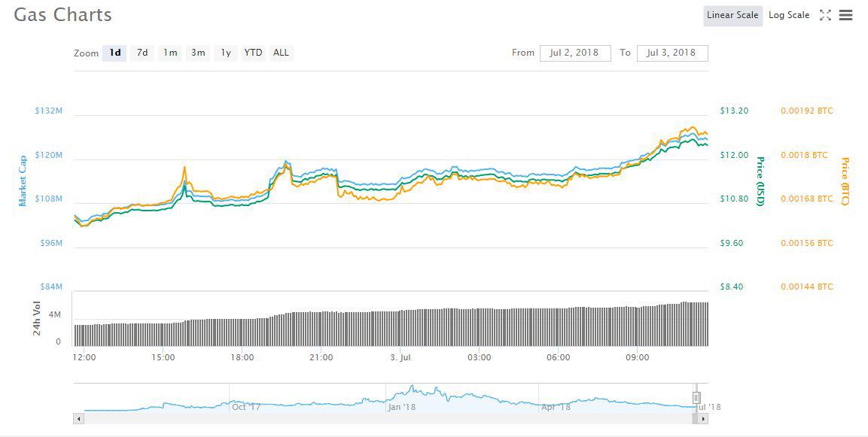Click the $96M market cap label
This screenshot has width=868, height=437.
(51, 243)
